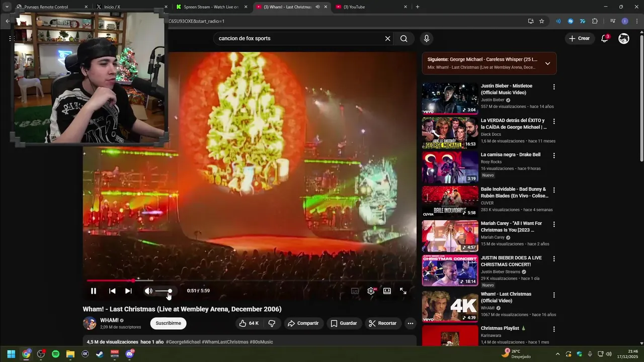Open the WHAM! channel avatar
This screenshot has width=644, height=362.
90,323
